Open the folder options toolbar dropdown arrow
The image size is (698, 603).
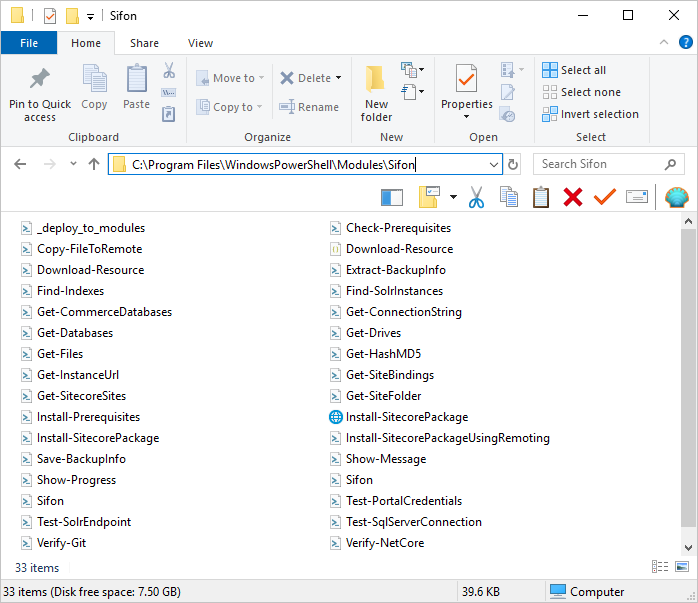453,197
